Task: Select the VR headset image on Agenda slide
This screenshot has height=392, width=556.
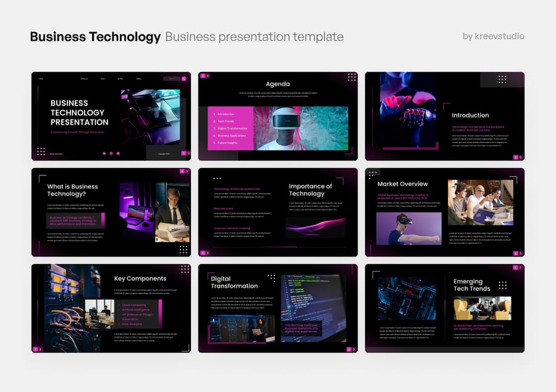Action: [301, 128]
